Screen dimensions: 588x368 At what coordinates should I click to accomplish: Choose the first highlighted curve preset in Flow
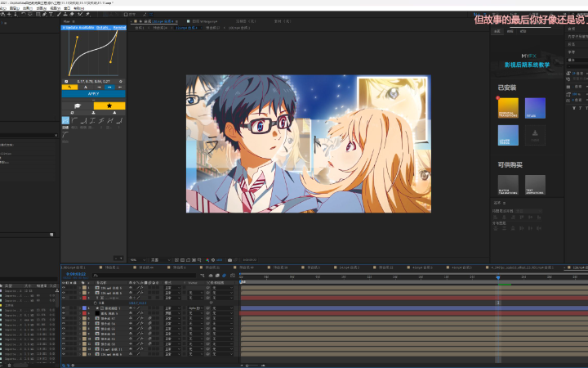tap(65, 120)
